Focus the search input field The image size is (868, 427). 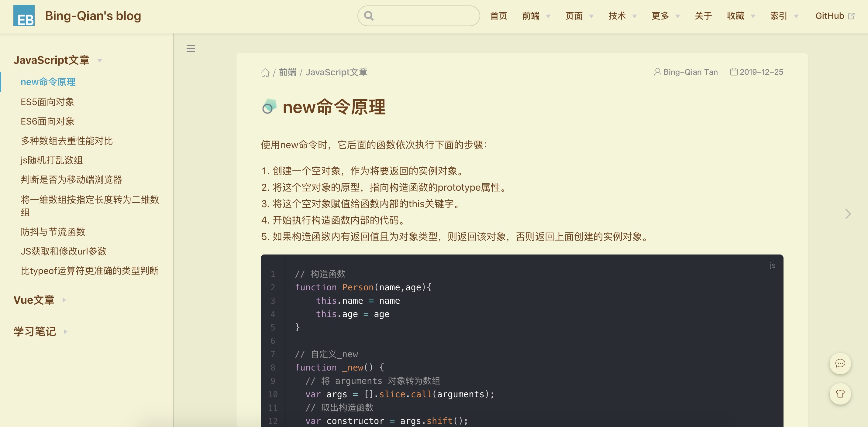[418, 16]
